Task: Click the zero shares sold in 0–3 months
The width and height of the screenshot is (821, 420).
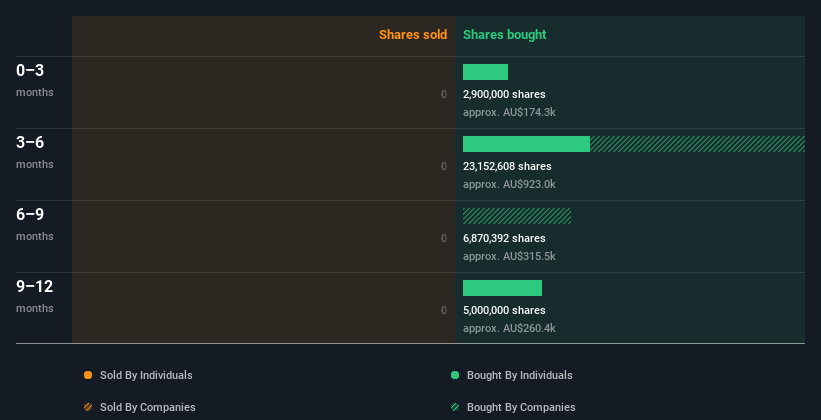Action: (x=444, y=95)
